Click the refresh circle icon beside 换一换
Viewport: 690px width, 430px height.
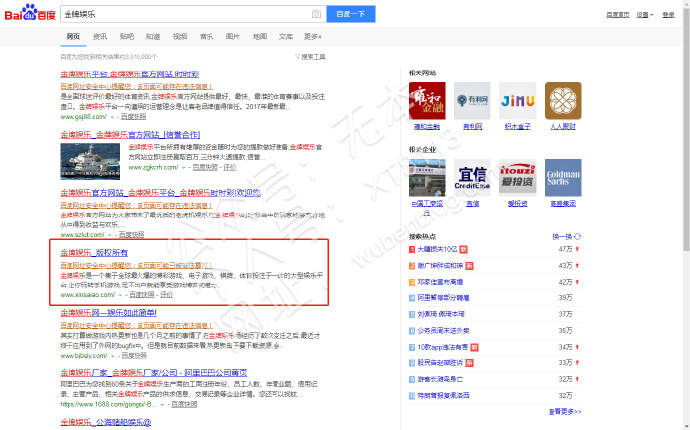coord(577,236)
